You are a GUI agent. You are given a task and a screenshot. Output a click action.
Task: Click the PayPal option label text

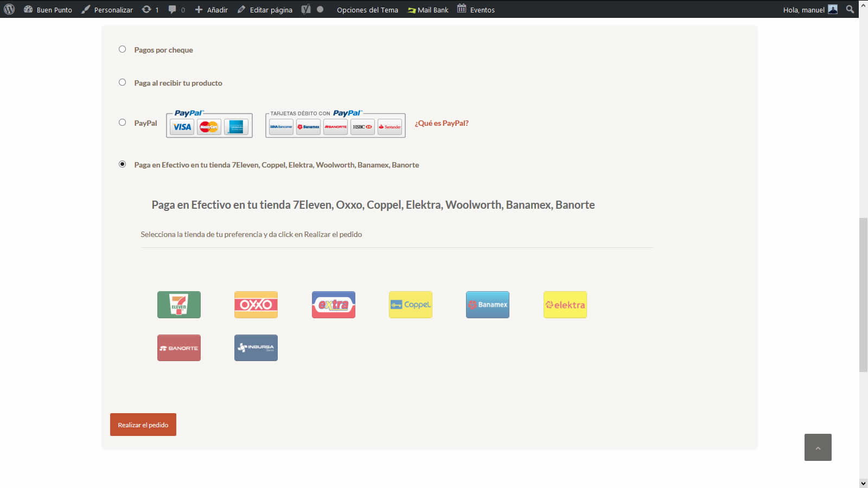[146, 123]
